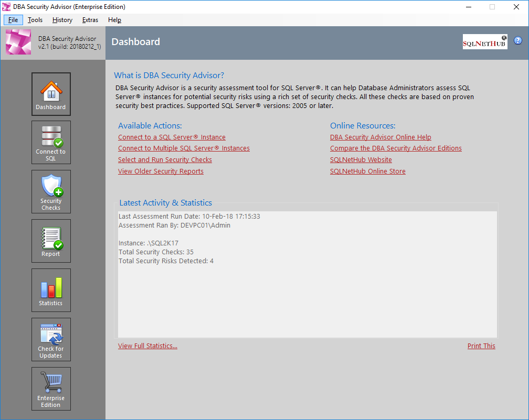The height and width of the screenshot is (420, 529).
Task: Click the version v2.1 build text
Action: (69, 47)
